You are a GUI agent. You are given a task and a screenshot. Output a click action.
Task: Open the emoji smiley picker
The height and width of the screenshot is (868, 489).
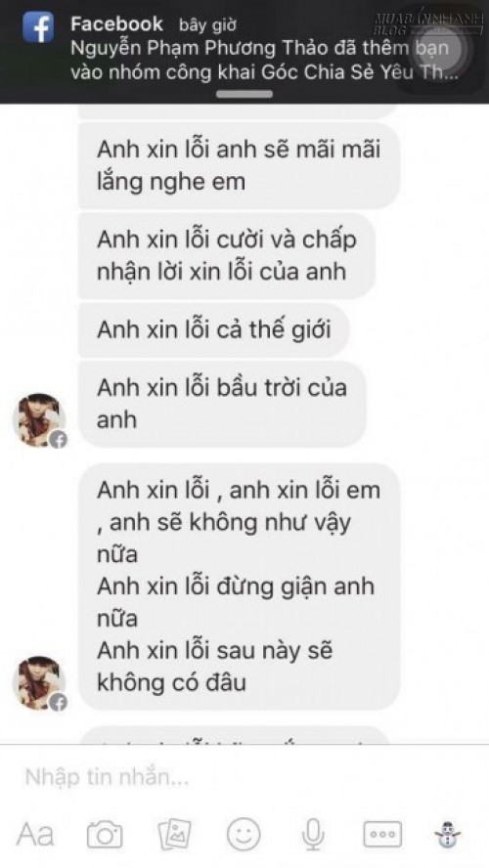point(244,834)
